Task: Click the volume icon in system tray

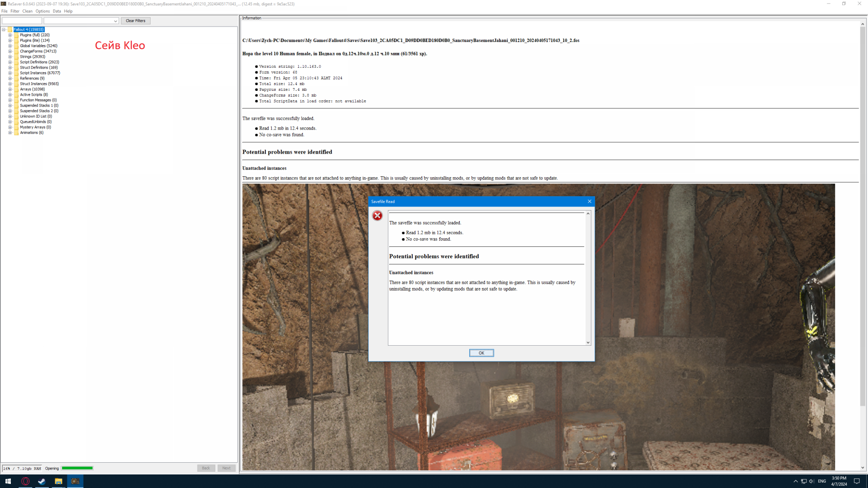Action: pyautogui.click(x=811, y=481)
